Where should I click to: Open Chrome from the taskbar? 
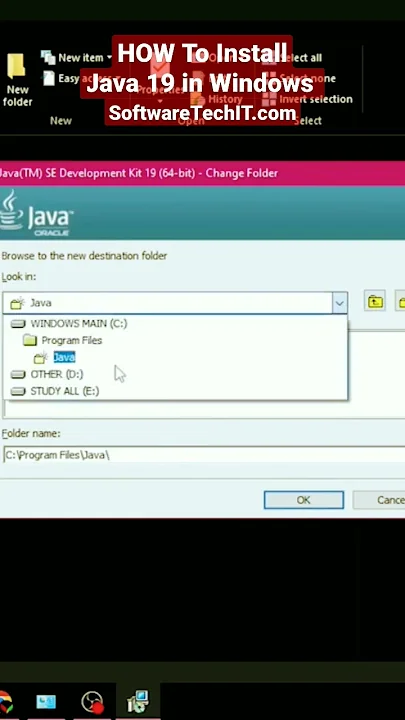click(6, 703)
